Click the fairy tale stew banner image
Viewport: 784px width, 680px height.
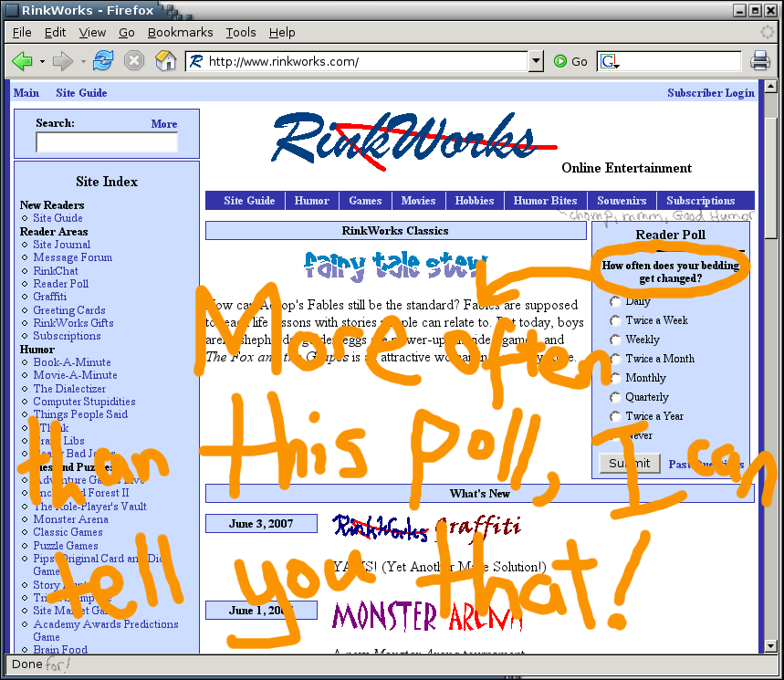tap(396, 265)
